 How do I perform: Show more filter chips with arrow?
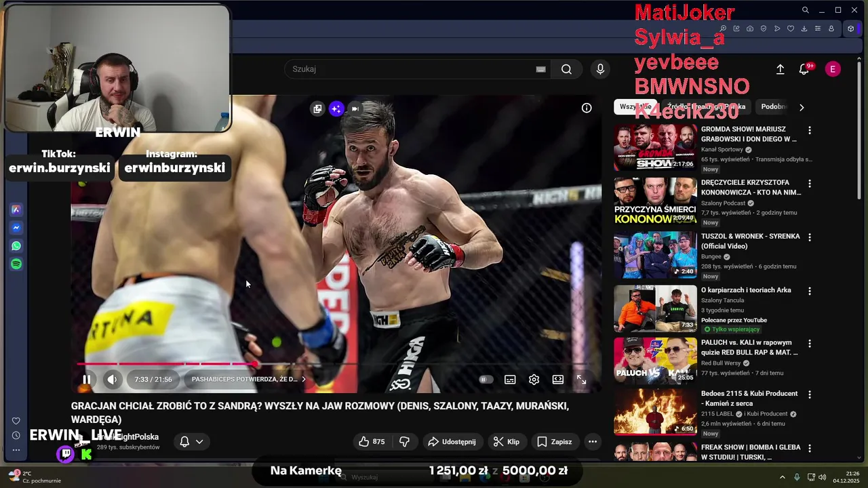[x=802, y=107]
